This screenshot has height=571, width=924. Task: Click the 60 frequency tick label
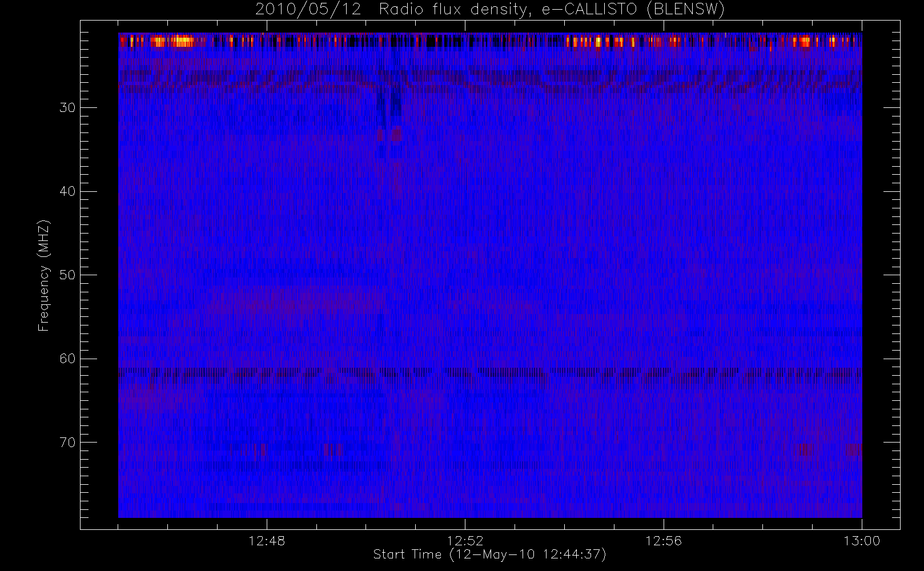[67, 359]
